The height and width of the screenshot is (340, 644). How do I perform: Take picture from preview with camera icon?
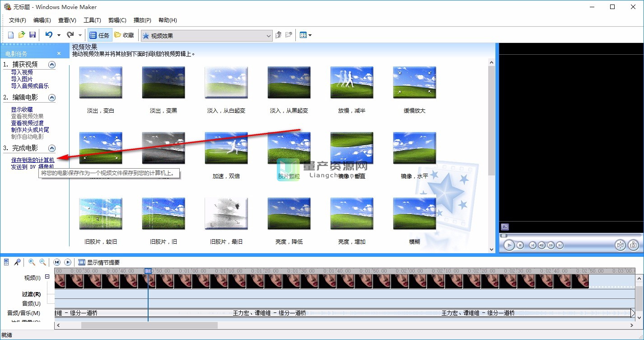pyautogui.click(x=633, y=245)
